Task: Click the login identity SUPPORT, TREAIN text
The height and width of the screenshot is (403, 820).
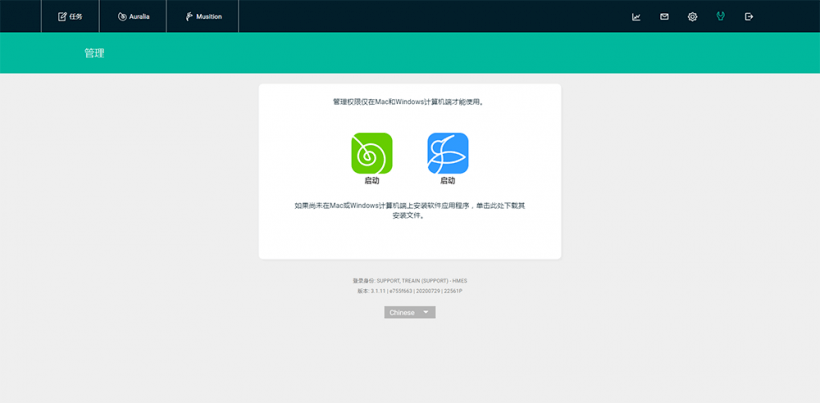Action: coord(409,281)
